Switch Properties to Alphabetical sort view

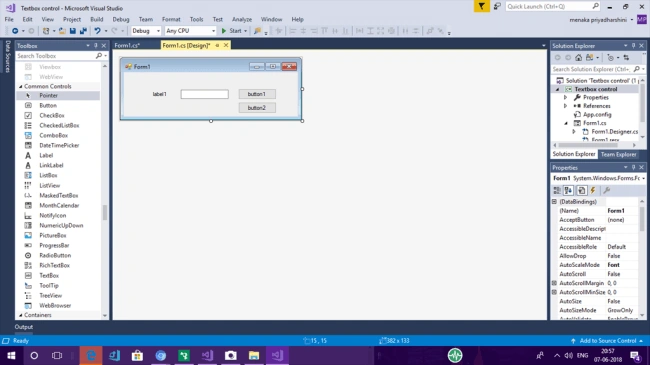point(568,190)
